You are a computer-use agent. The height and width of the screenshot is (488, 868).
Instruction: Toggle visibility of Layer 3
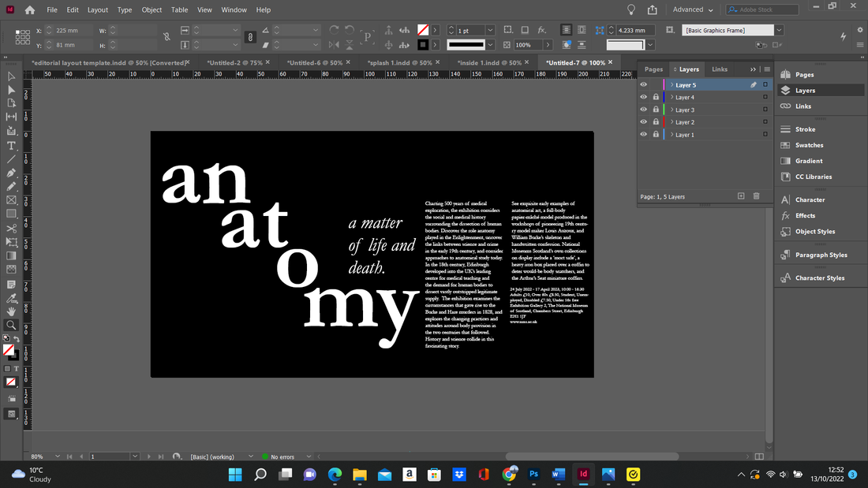click(x=643, y=110)
